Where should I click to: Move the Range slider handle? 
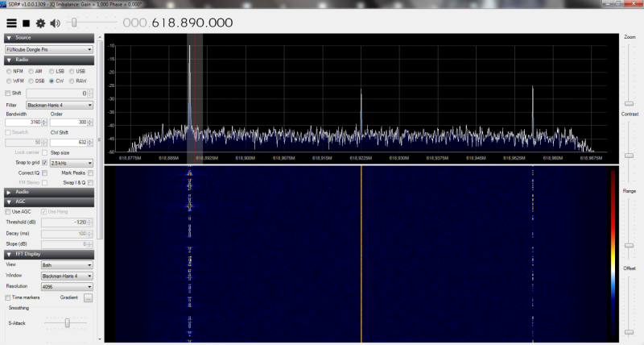coord(629,246)
